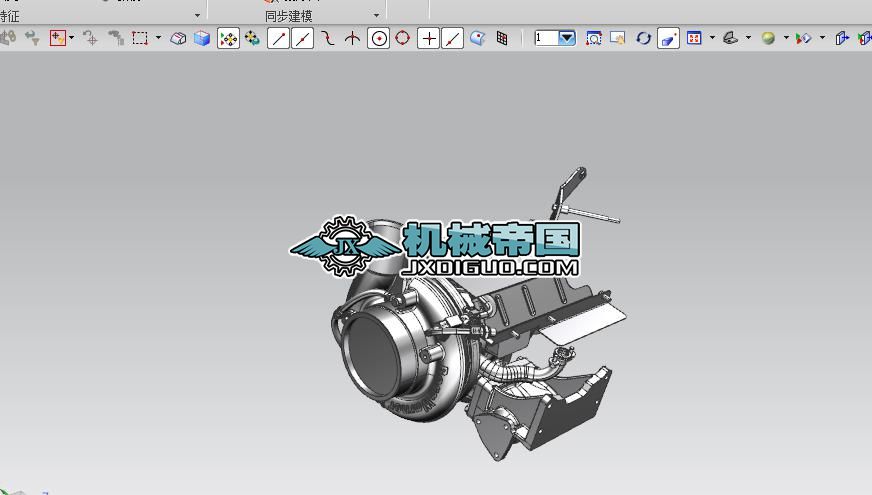Expand the rectangle selection method dropdown

158,38
